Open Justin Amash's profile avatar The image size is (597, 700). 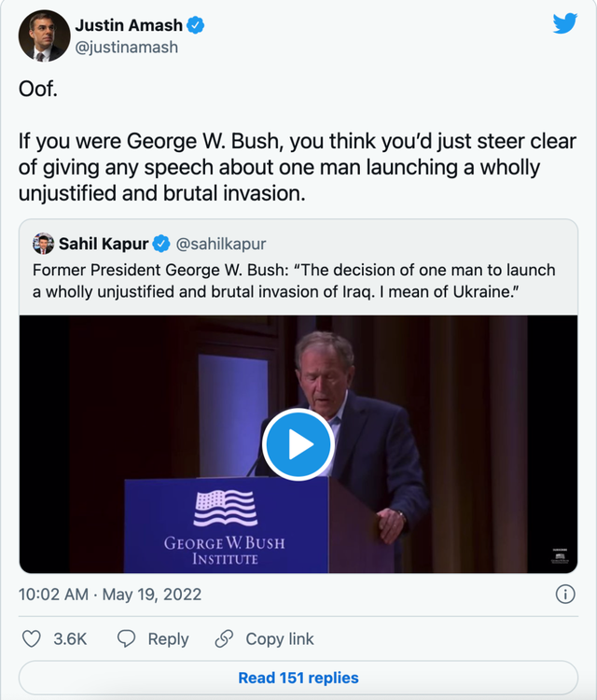(x=44, y=35)
